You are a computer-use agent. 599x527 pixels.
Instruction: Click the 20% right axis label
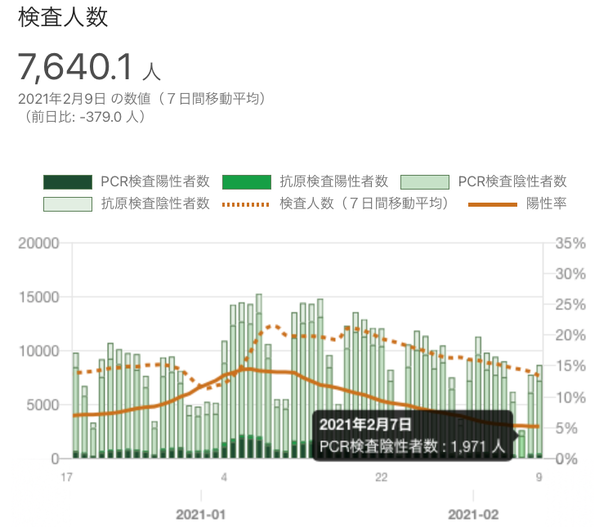(570, 335)
